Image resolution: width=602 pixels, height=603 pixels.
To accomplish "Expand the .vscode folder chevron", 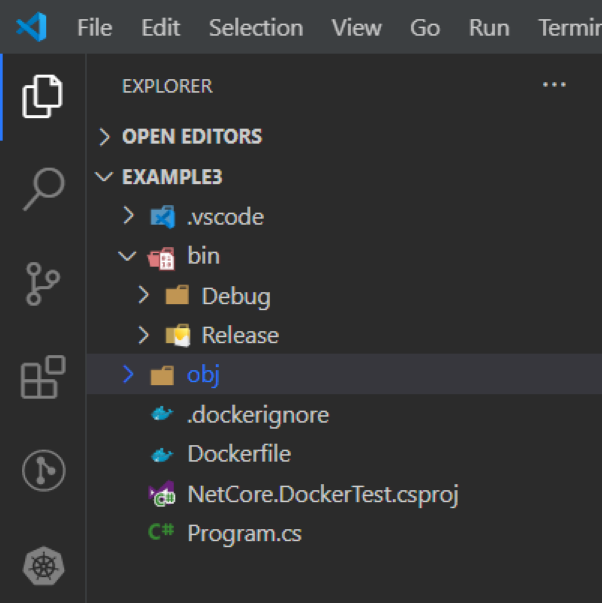I will tap(129, 215).
